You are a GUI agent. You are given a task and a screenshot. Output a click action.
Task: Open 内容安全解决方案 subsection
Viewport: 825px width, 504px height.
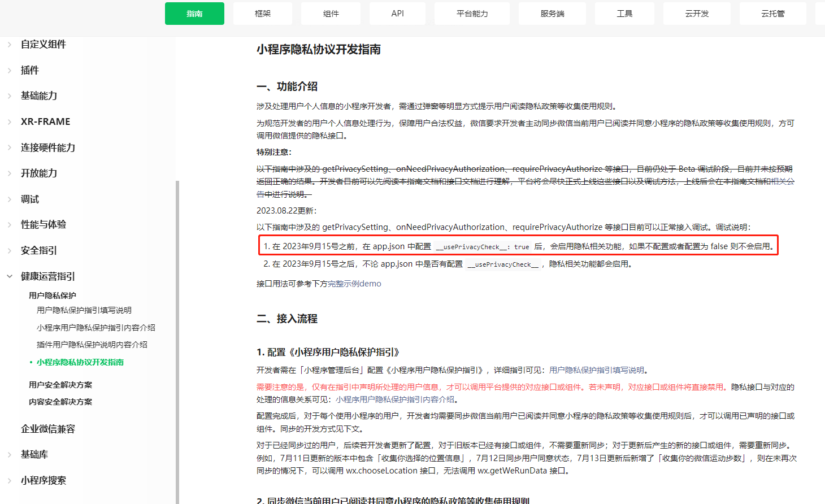pyautogui.click(x=60, y=402)
